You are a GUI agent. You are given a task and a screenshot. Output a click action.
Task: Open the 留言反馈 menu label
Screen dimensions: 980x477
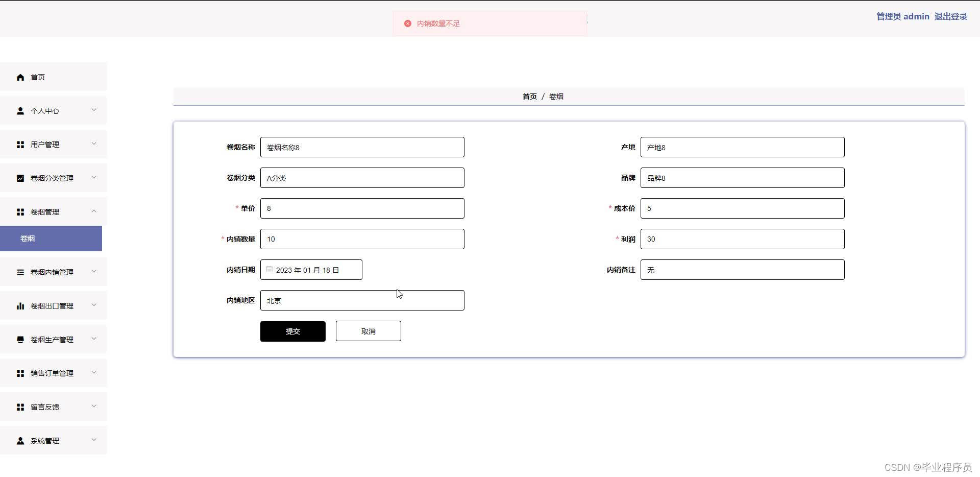coord(45,407)
